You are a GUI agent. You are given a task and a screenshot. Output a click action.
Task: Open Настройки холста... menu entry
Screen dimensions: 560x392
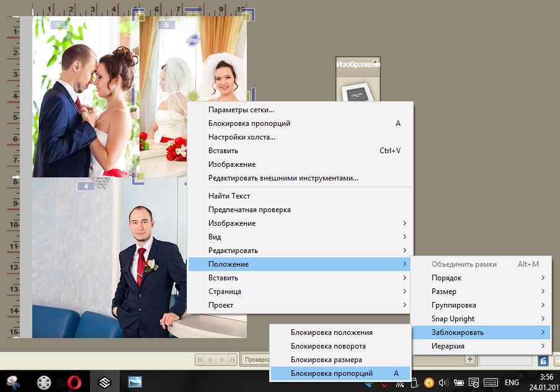[300, 137]
